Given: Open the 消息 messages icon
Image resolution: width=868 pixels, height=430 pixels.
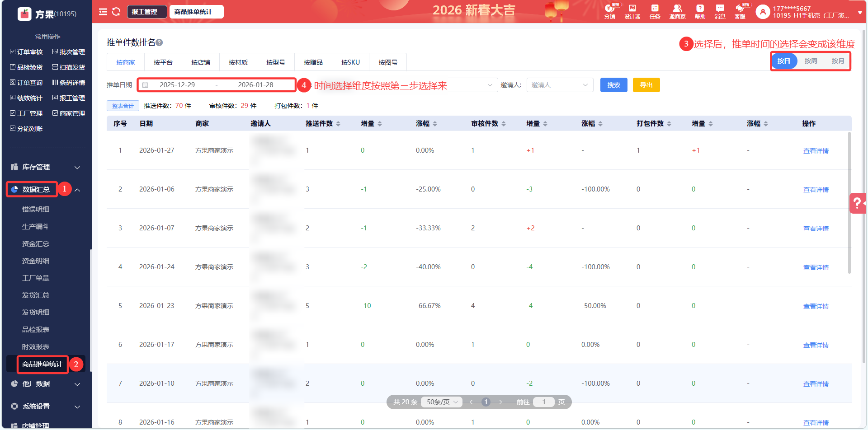Looking at the screenshot, I should point(720,11).
